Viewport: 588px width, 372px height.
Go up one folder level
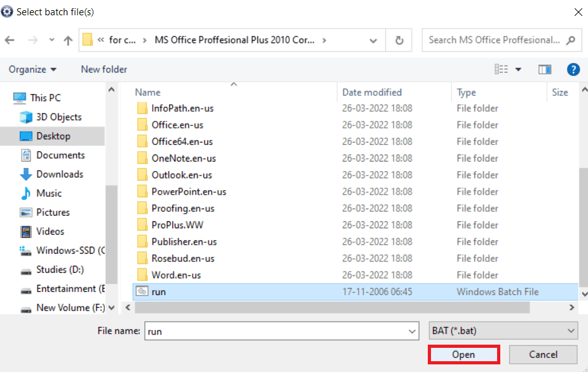[67, 39]
